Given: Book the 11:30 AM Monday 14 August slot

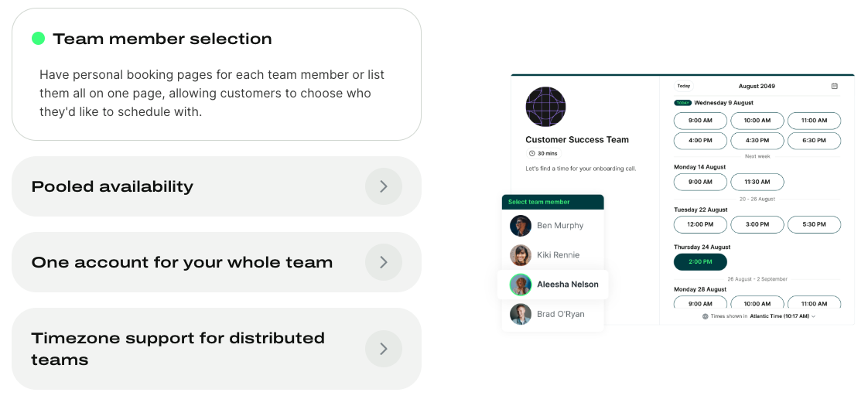Looking at the screenshot, I should point(757,182).
